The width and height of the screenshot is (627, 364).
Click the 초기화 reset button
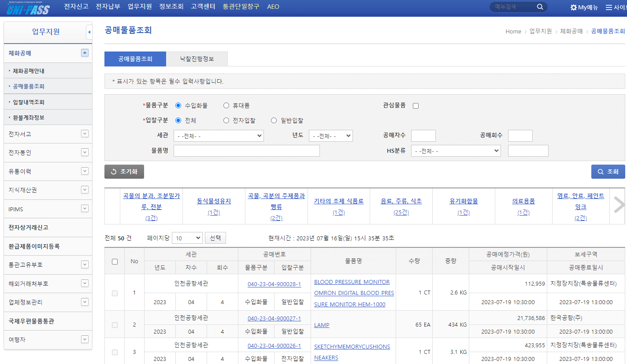click(124, 172)
